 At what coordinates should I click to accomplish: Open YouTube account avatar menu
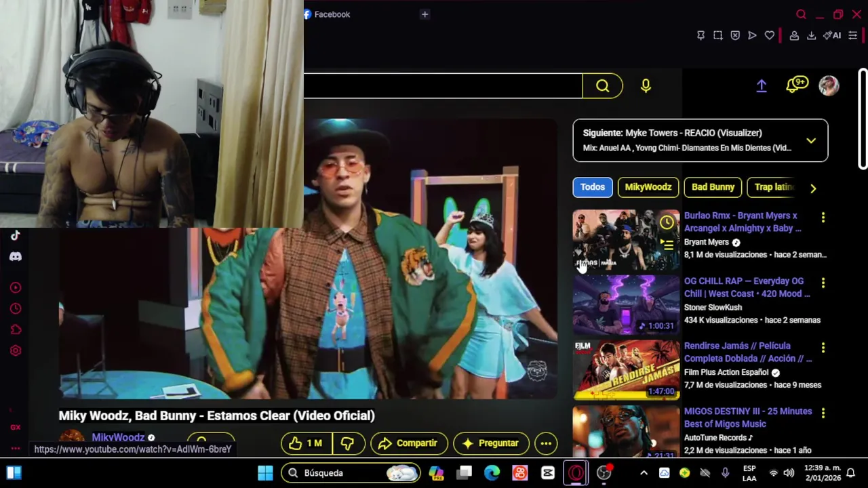click(x=829, y=85)
